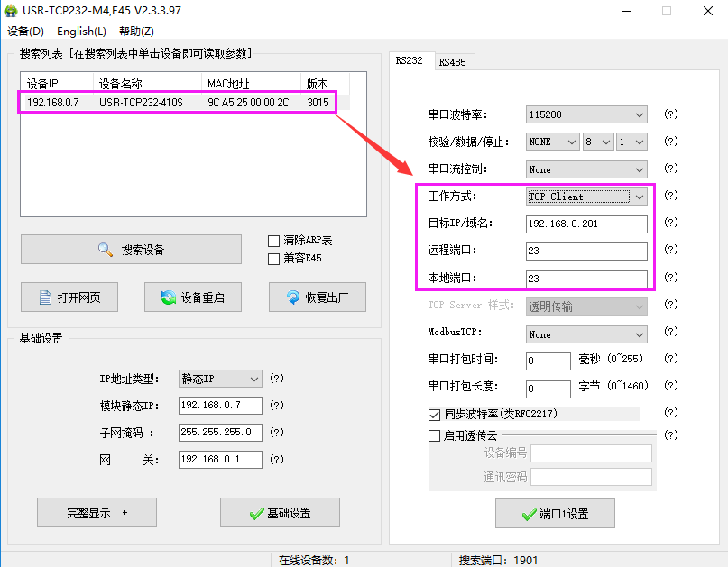Click the globe icon on 设备重启 button

(x=168, y=297)
